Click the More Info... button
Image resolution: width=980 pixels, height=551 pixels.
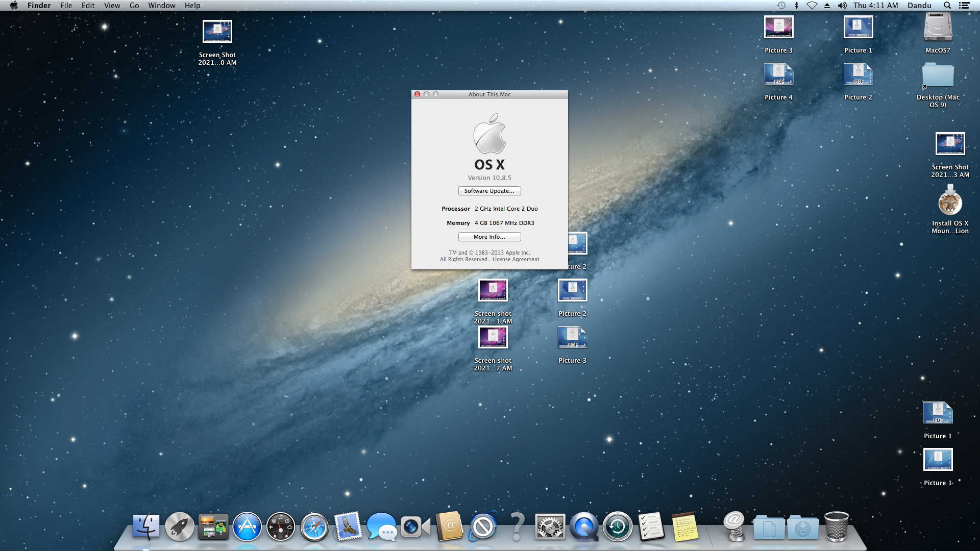click(489, 237)
